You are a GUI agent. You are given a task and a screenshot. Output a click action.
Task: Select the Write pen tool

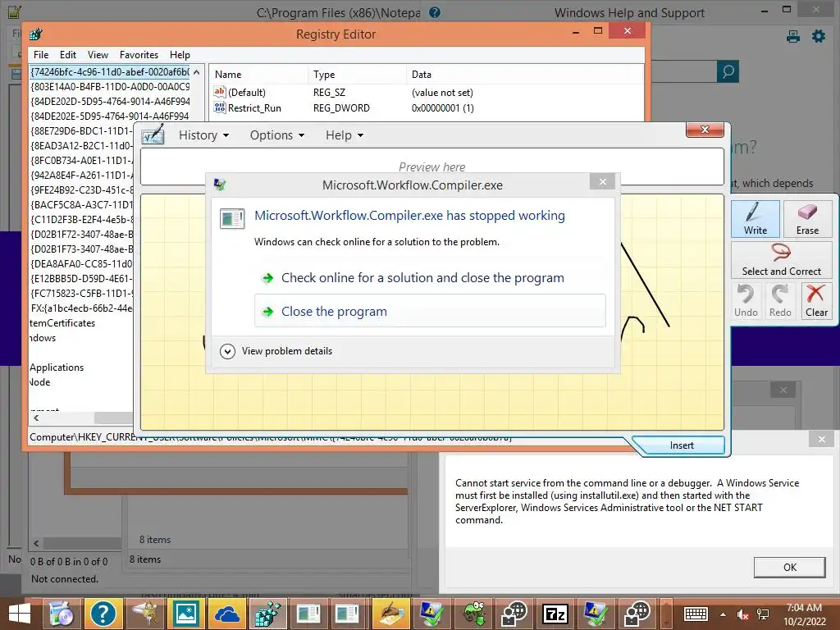(x=755, y=218)
